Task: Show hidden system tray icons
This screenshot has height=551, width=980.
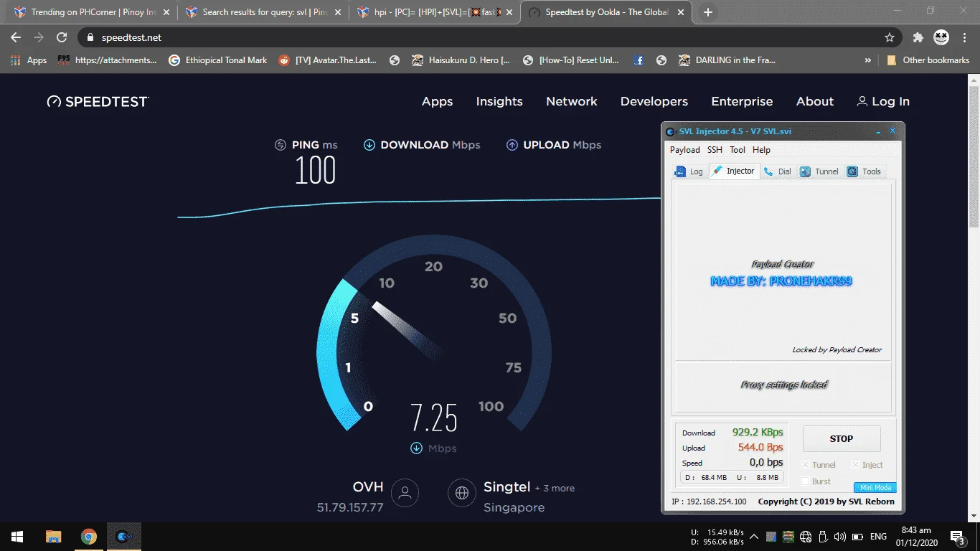Action: click(x=754, y=537)
